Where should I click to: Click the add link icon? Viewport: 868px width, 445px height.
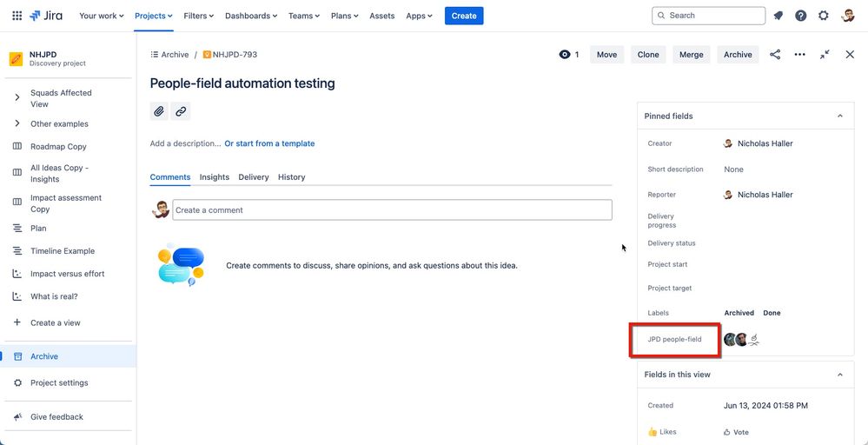coord(181,111)
